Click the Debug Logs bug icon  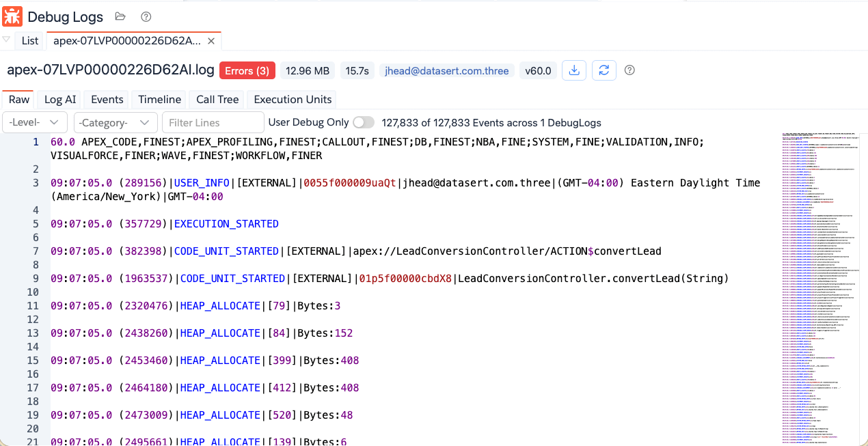(12, 16)
